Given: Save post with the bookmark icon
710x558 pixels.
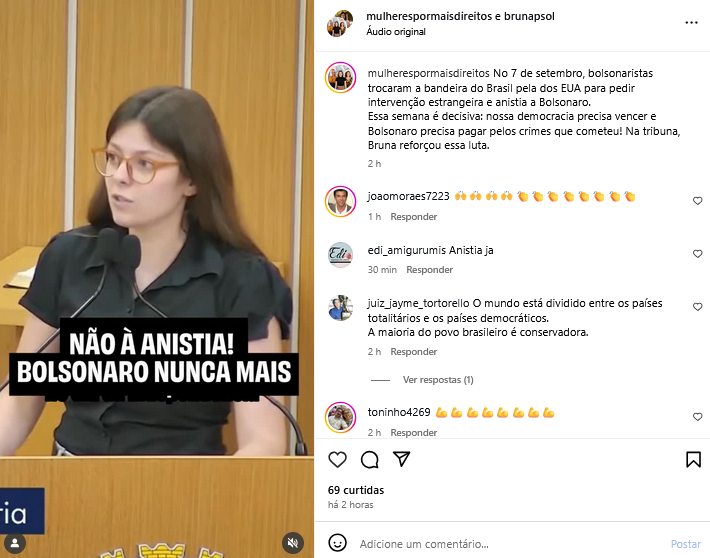Looking at the screenshot, I should 693,459.
